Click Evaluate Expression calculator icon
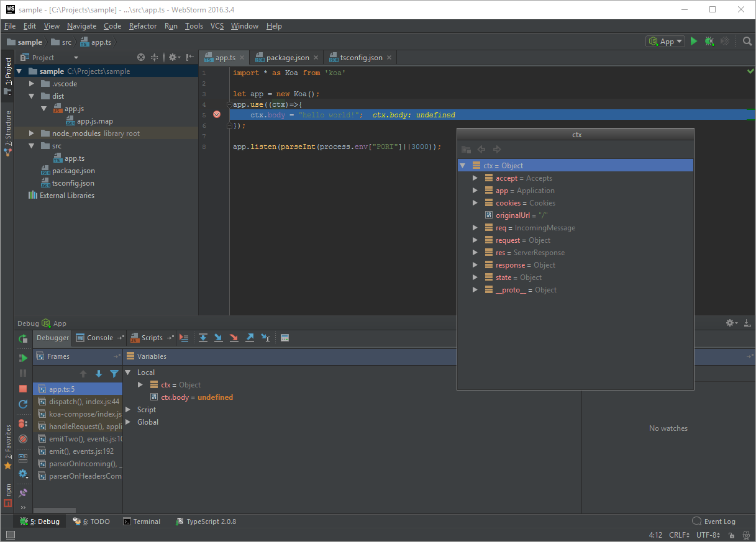This screenshot has height=542, width=756. [x=285, y=338]
